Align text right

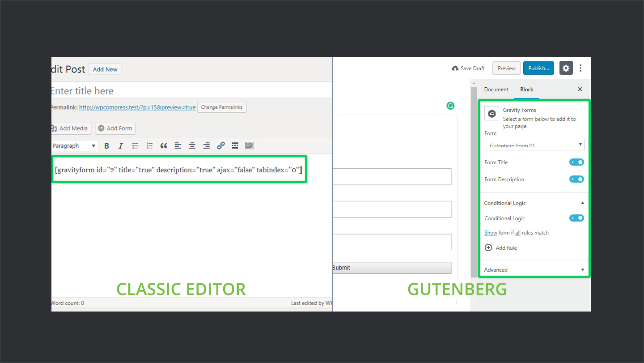(207, 145)
